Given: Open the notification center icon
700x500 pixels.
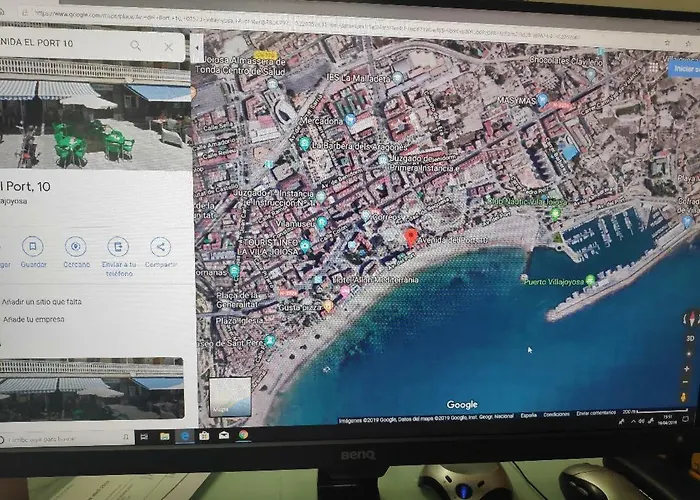Looking at the screenshot, I should click(x=685, y=419).
